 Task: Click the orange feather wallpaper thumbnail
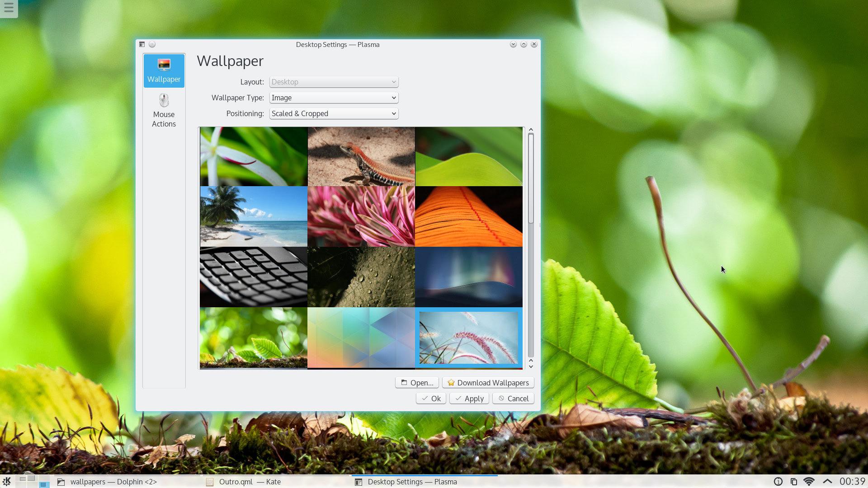pyautogui.click(x=468, y=216)
